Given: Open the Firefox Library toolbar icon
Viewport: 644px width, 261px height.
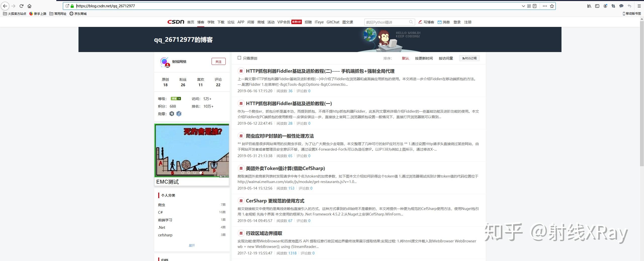Looking at the screenshot, I should click(589, 6).
